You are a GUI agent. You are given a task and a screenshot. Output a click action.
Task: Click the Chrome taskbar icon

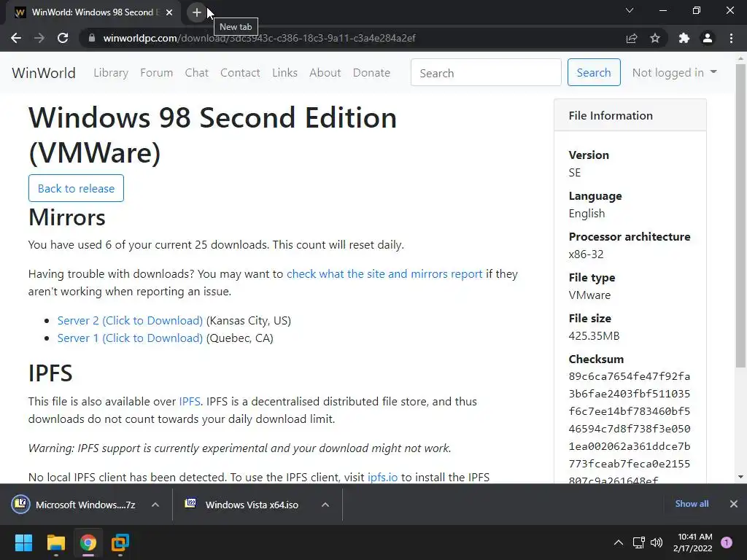coord(88,542)
